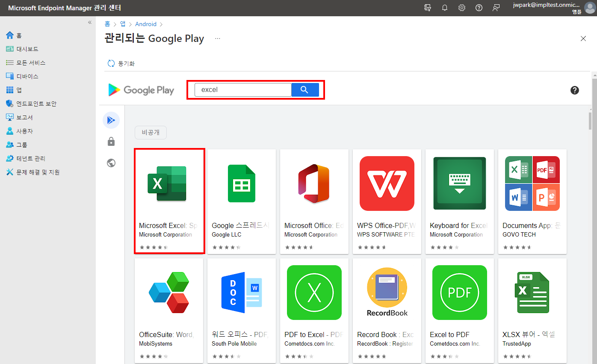The height and width of the screenshot is (364, 597).
Task: Click the 홈 breadcrumb link
Action: [x=107, y=24]
